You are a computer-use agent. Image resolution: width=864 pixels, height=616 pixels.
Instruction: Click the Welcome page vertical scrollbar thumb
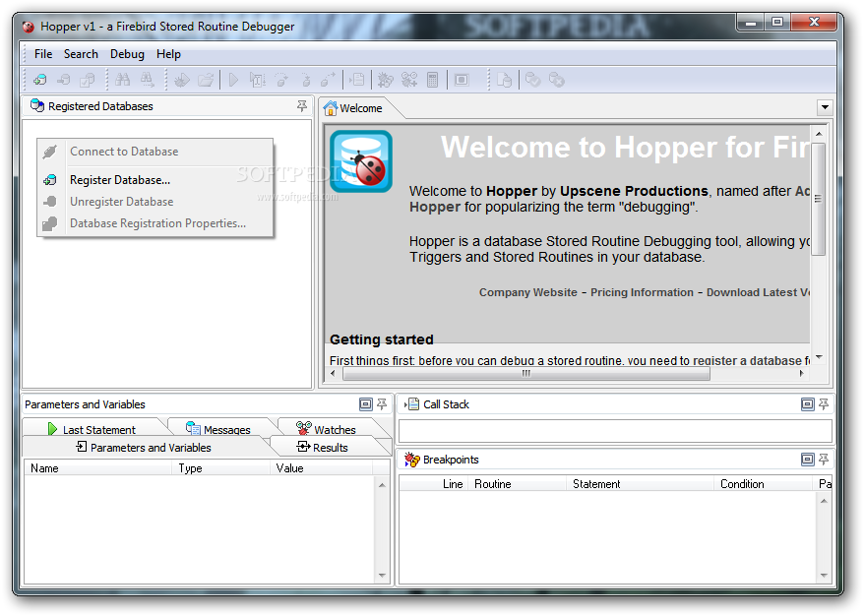[819, 199]
